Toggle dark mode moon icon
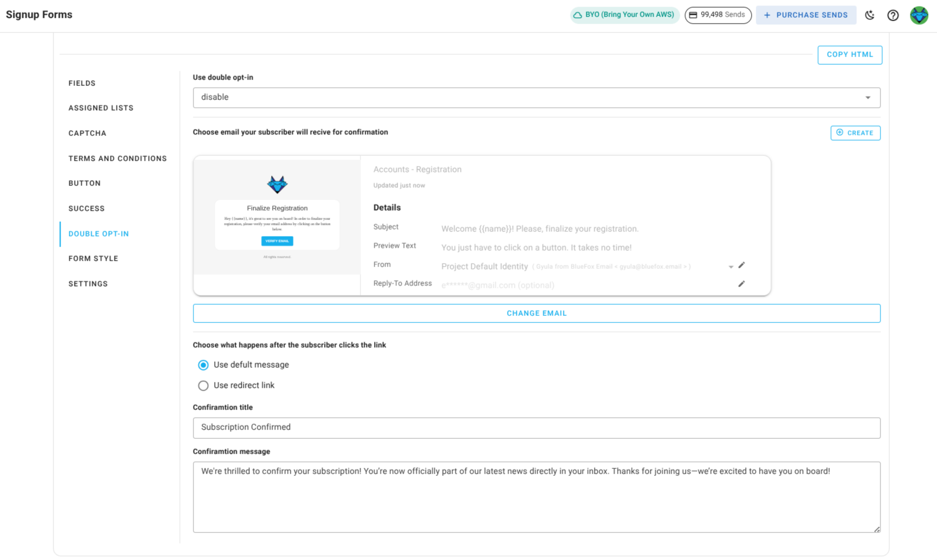The height and width of the screenshot is (560, 937). (x=869, y=15)
